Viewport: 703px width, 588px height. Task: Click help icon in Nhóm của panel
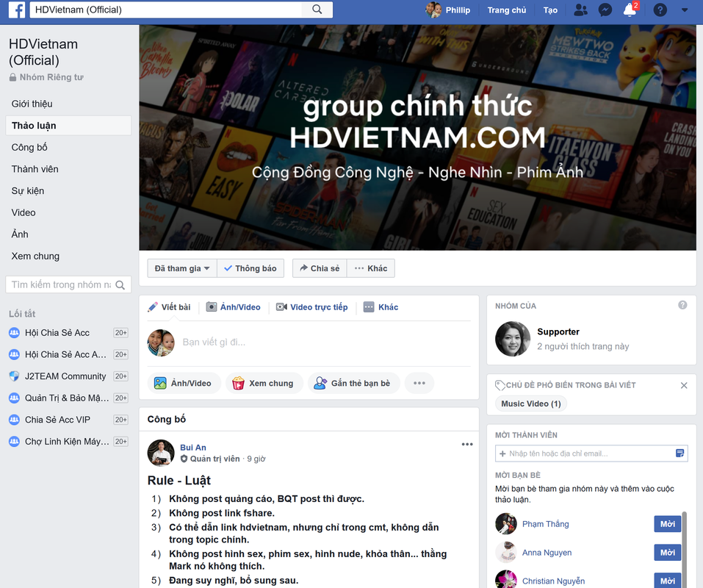(682, 305)
